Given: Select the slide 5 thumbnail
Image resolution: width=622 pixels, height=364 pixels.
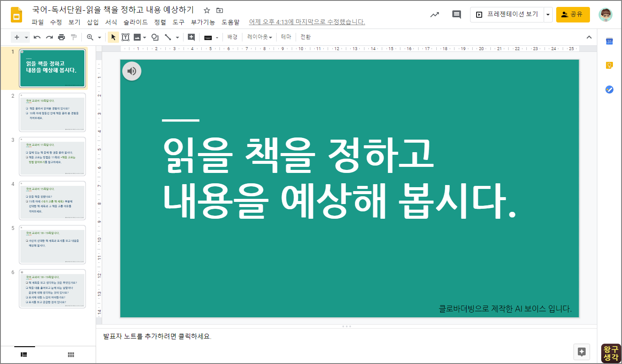Looking at the screenshot, I should 52,245.
